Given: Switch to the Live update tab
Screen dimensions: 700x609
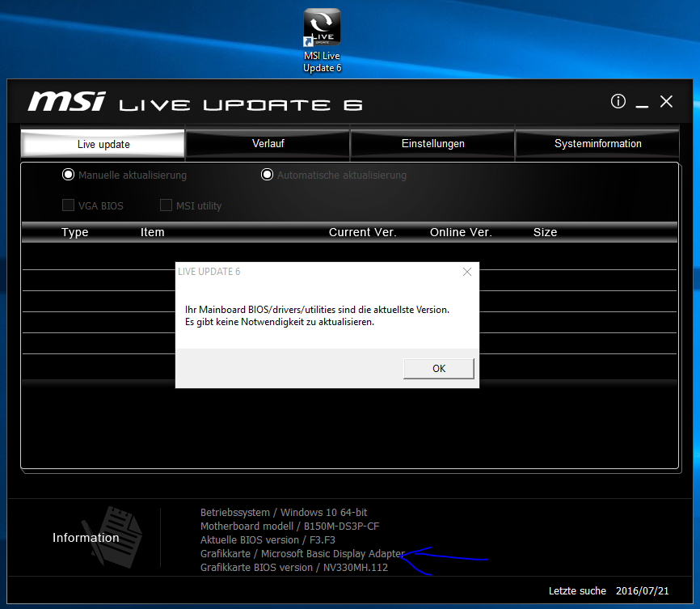Looking at the screenshot, I should pos(103,144).
